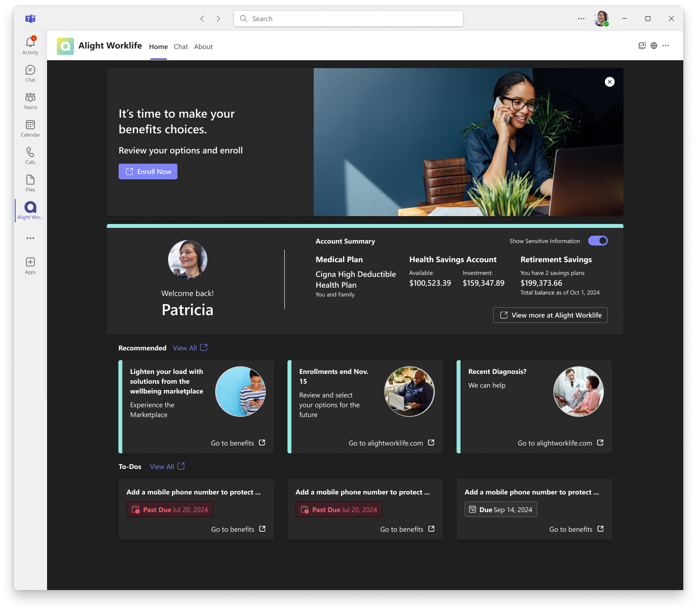Click the Due Sep 14, 2024 badge
This screenshot has height=616, width=697.
(501, 510)
